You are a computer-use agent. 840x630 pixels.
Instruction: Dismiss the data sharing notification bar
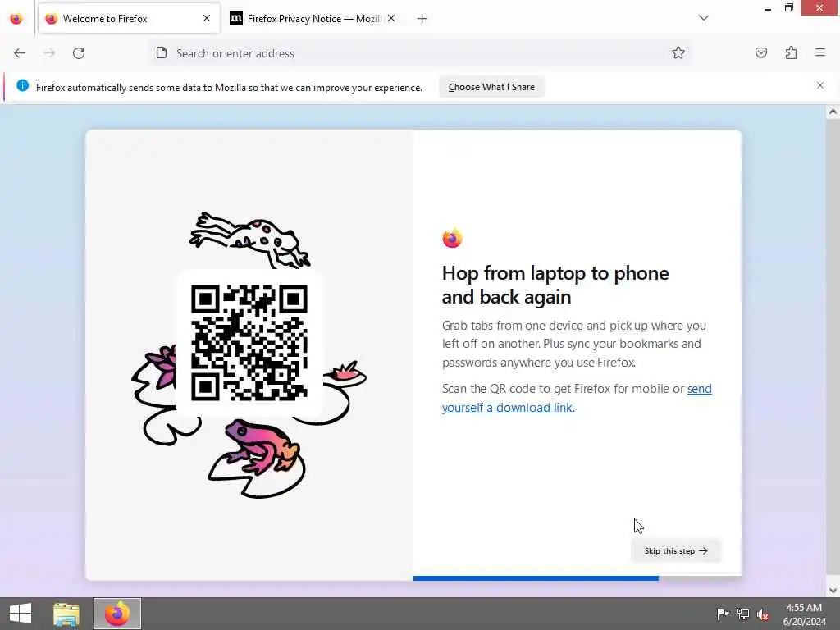point(820,85)
